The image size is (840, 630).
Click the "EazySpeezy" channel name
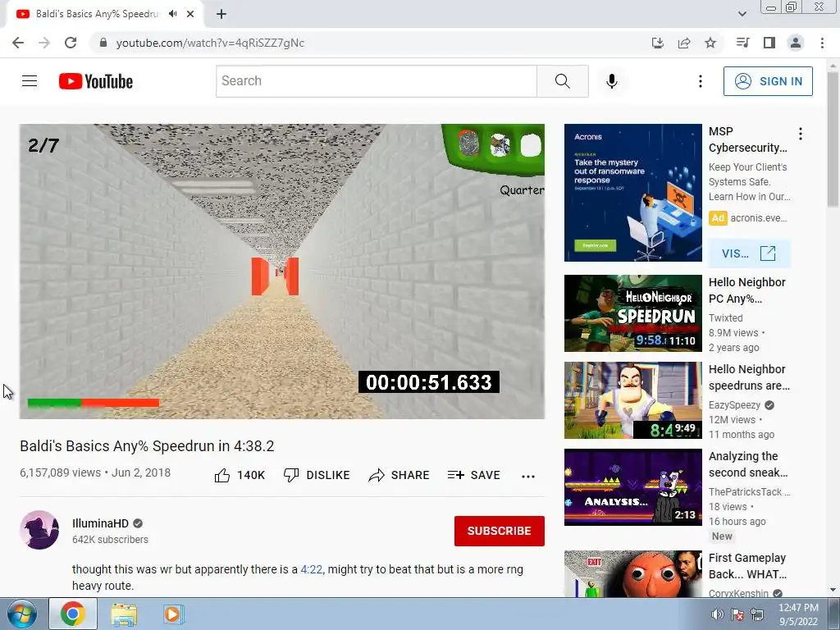tap(734, 405)
